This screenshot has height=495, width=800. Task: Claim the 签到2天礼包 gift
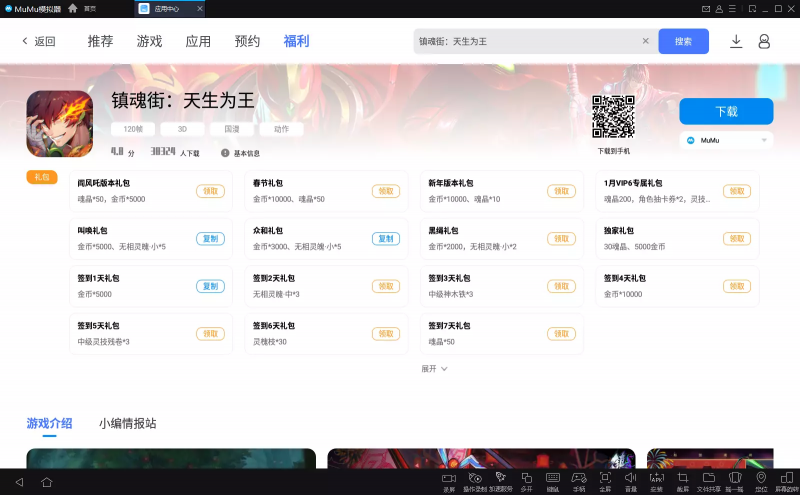point(386,286)
